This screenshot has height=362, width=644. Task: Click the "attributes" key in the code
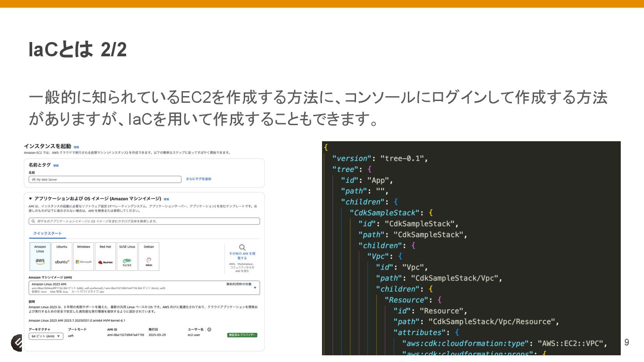coord(419,333)
